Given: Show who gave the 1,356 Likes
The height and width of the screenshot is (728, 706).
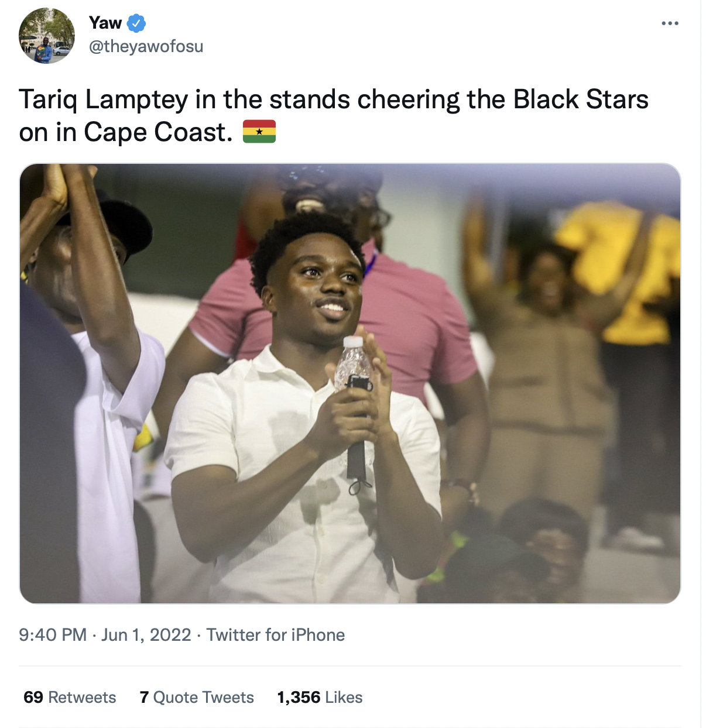Looking at the screenshot, I should click(320, 697).
